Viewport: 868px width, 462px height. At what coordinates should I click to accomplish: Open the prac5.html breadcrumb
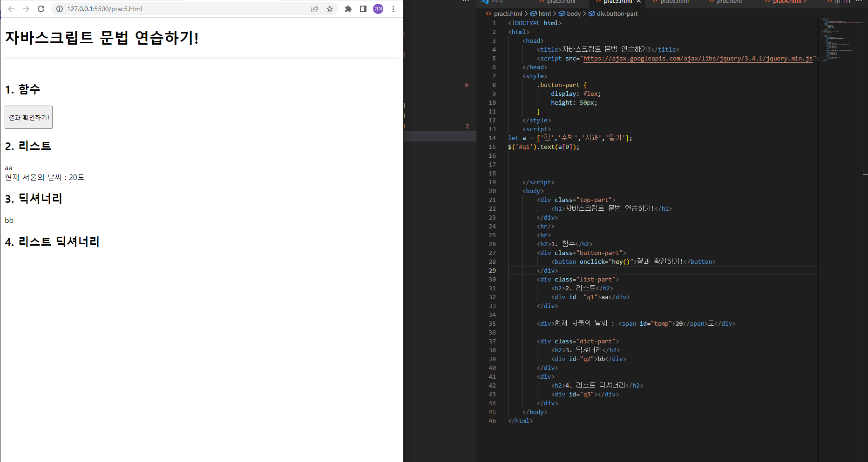(508, 14)
